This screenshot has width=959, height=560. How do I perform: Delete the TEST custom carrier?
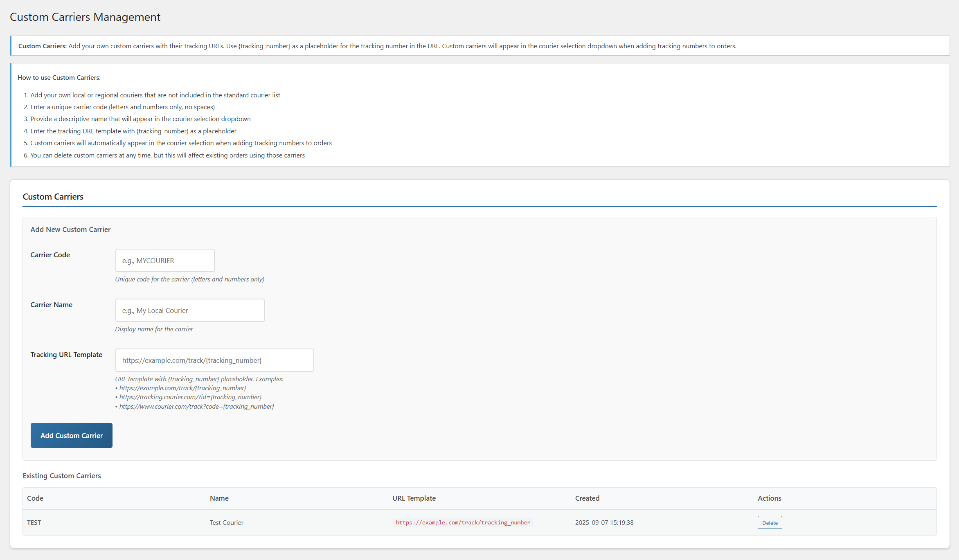point(770,523)
